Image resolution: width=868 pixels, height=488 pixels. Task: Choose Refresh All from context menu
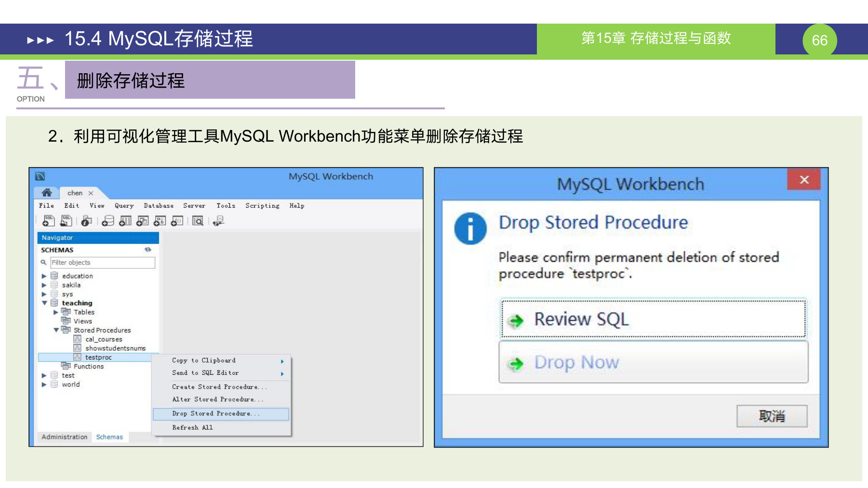click(x=221, y=428)
